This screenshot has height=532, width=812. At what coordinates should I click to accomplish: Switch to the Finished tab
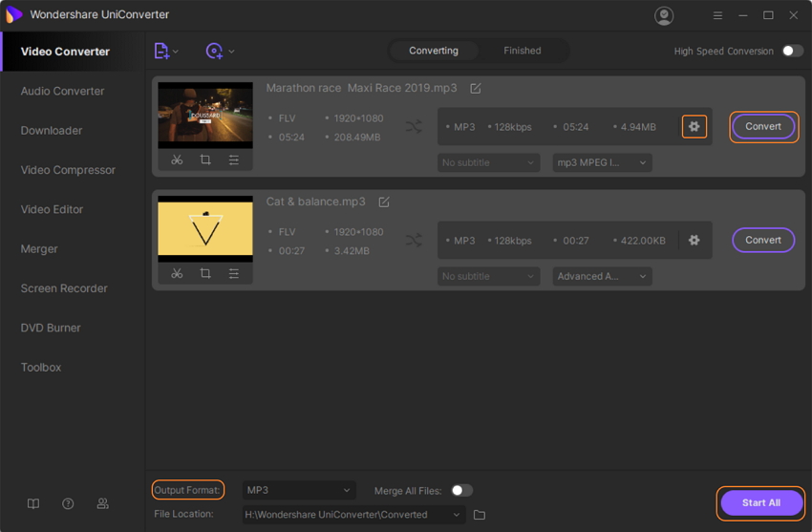pos(522,51)
